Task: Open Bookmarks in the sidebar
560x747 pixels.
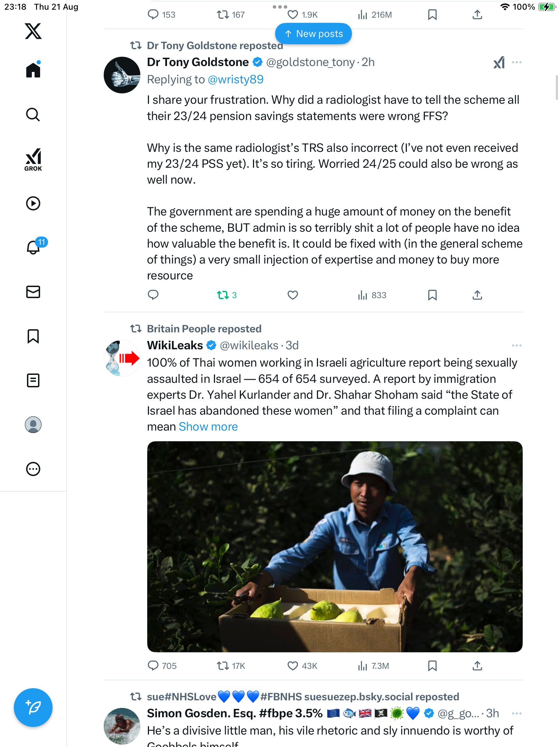Action: (33, 336)
